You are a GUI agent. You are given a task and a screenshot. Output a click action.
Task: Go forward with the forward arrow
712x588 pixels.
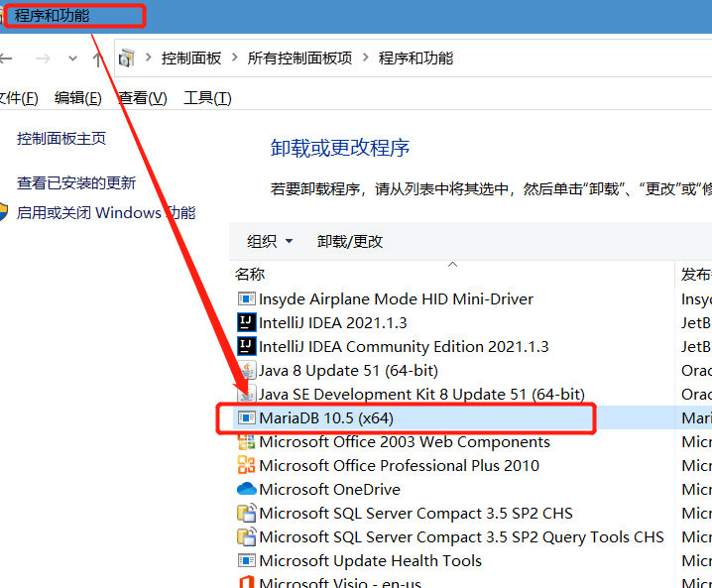[44, 59]
